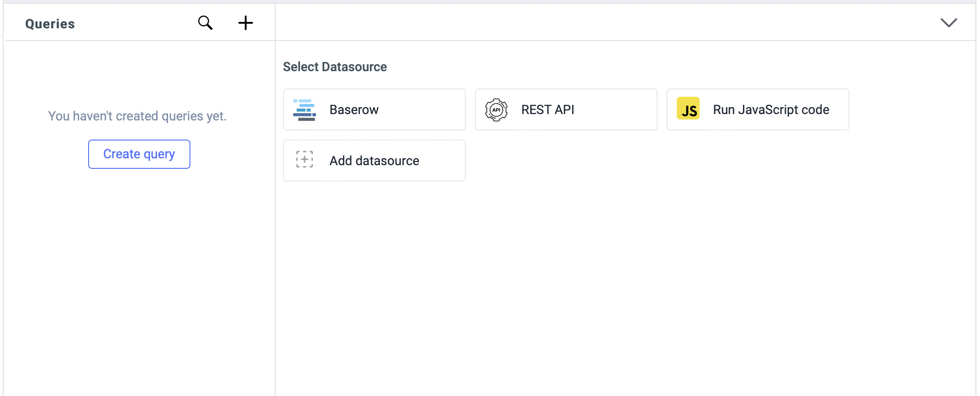Click the REST API gear icon
This screenshot has height=396, width=980.
(496, 109)
